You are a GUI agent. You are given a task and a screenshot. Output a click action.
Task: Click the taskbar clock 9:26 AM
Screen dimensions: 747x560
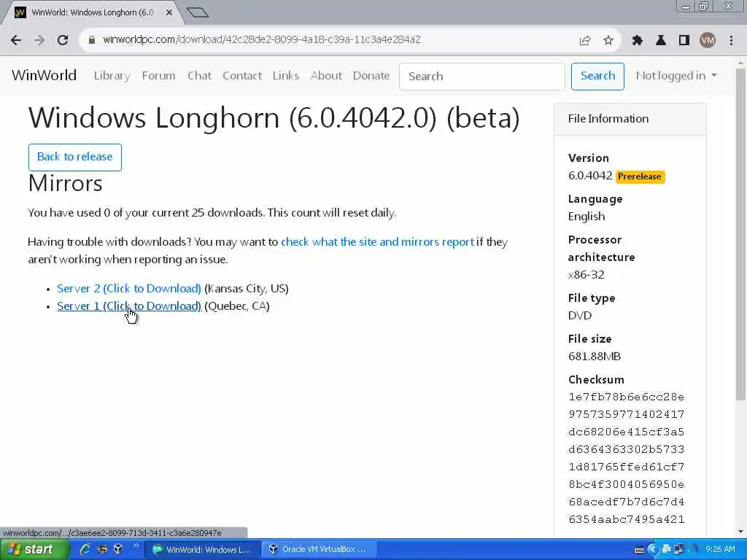click(x=720, y=550)
